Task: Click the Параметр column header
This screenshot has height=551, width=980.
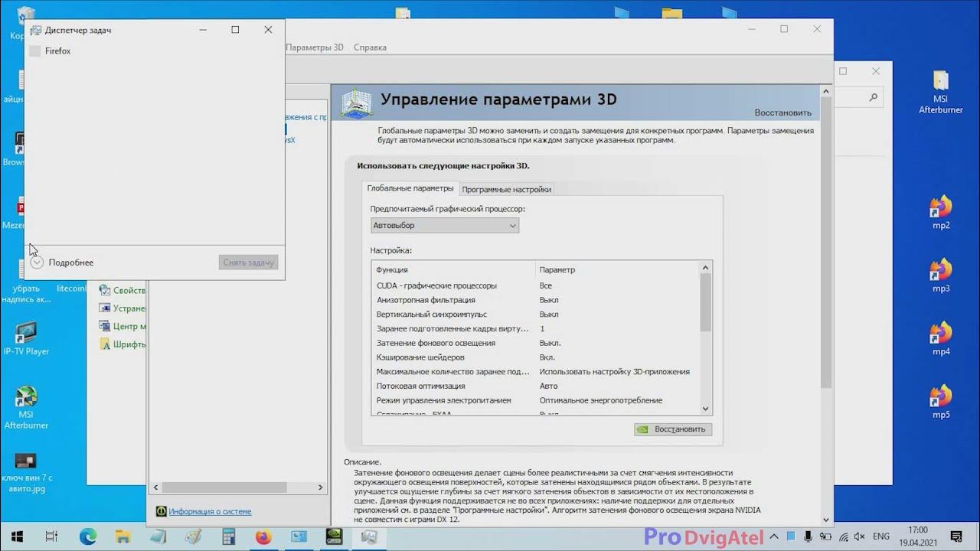Action: coord(557,269)
